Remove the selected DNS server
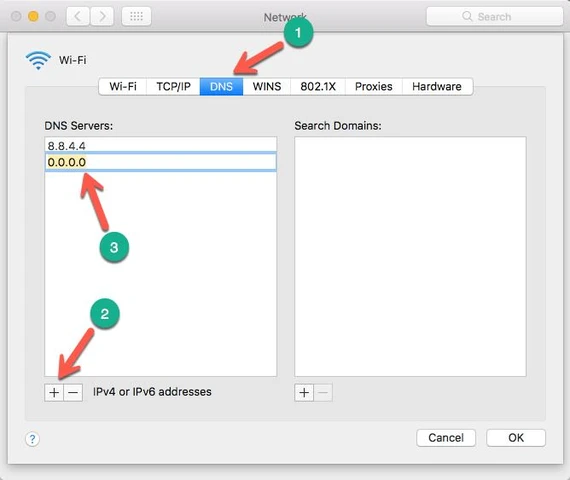Screen dimensions: 570x480 click(x=73, y=393)
